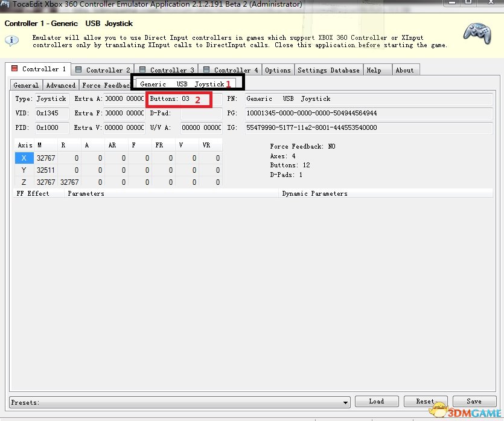Click the Load button
This screenshot has height=421, width=504.
click(377, 401)
